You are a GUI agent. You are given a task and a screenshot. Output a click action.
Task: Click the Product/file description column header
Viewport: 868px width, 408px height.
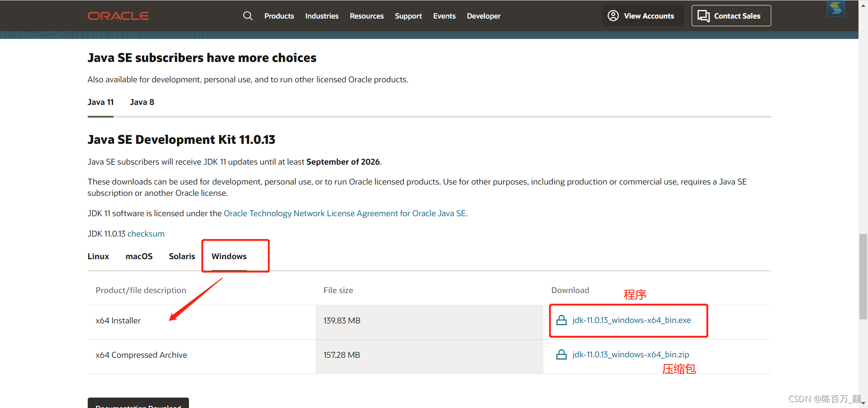[141, 290]
